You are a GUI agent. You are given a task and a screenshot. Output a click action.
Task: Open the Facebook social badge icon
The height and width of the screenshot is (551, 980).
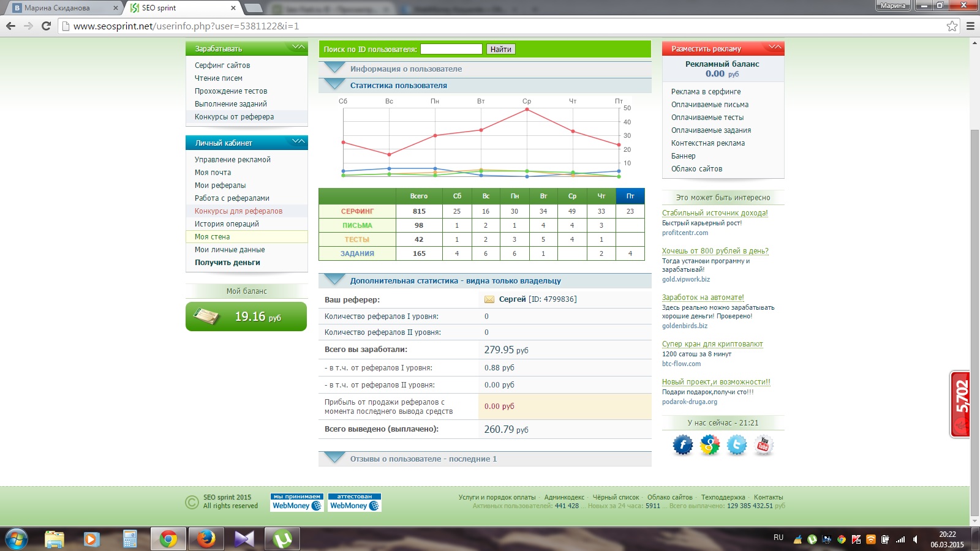pyautogui.click(x=682, y=445)
